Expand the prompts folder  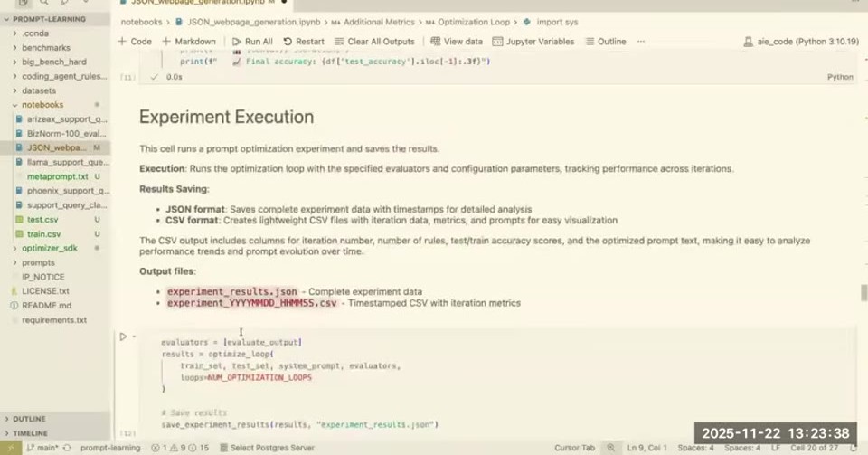pos(55,262)
